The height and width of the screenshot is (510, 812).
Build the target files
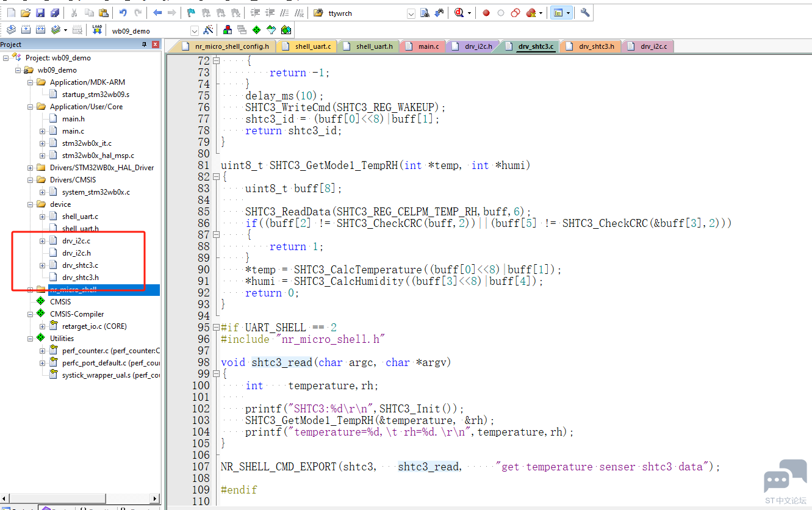point(26,30)
